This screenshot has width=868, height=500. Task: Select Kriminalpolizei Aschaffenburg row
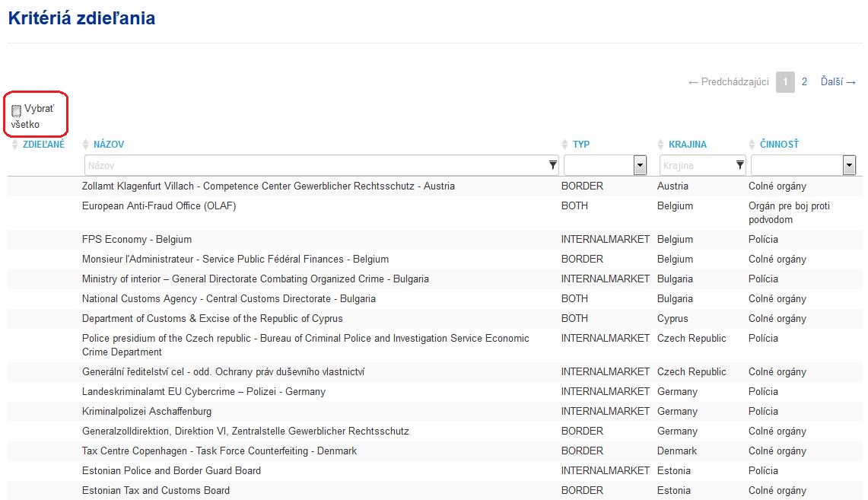click(x=434, y=412)
